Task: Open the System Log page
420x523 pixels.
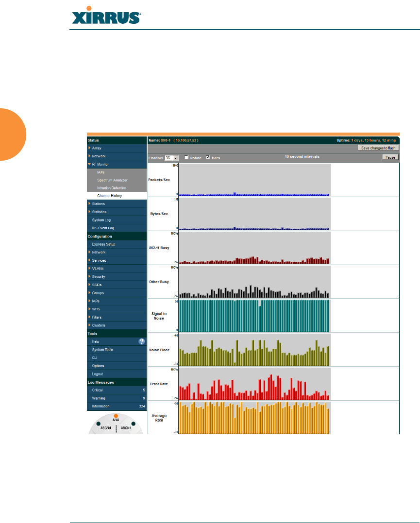Action: point(117,220)
